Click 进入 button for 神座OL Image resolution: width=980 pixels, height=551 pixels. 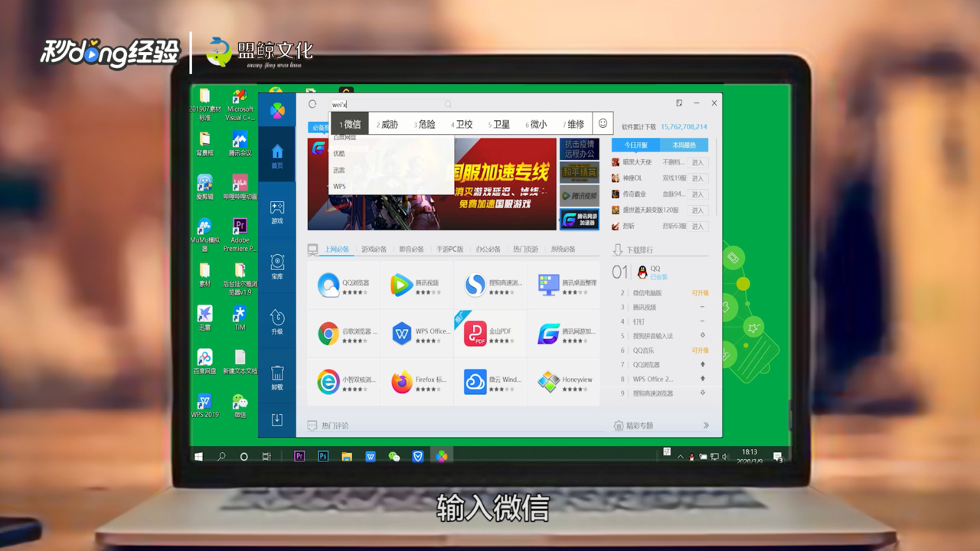coord(697,178)
